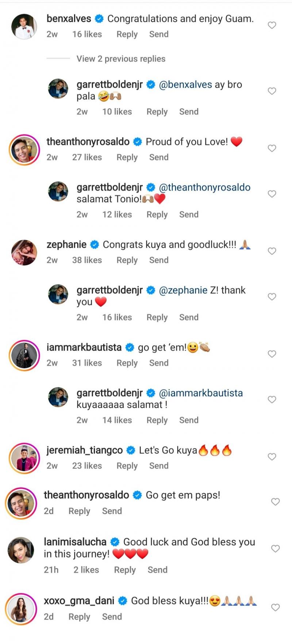View jeremiah_tiangco's story avatar
The width and height of the screenshot is (292, 644).
click(x=24, y=458)
